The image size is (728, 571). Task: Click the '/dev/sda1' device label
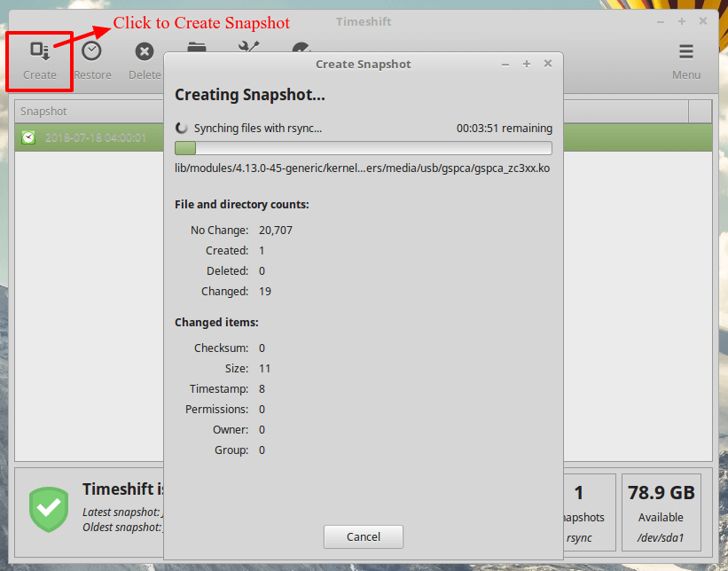(661, 538)
